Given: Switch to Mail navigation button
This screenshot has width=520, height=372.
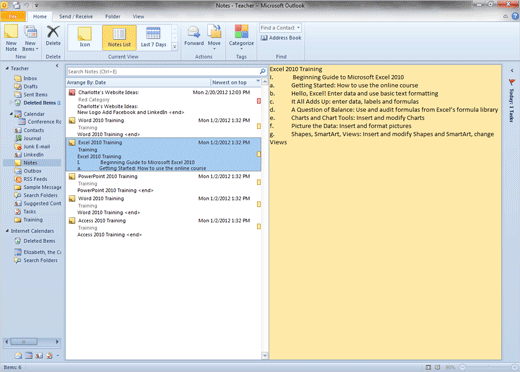Looking at the screenshot, I should [x=18, y=356].
